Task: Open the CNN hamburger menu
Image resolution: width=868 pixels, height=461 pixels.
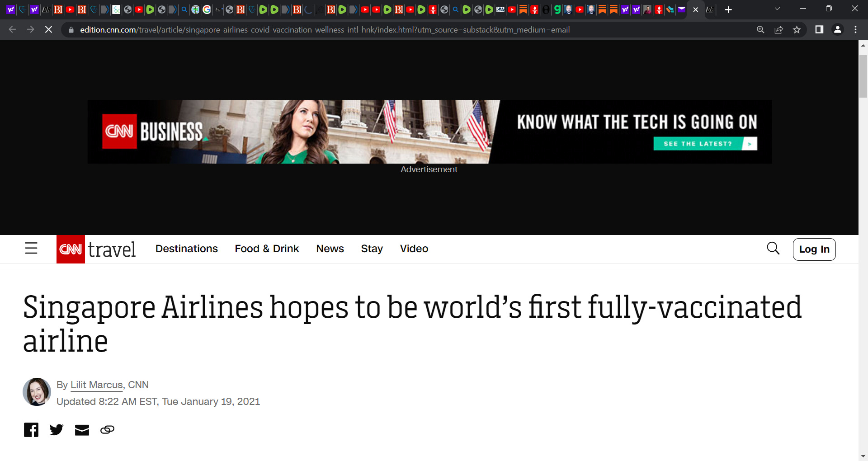Action: [31, 248]
